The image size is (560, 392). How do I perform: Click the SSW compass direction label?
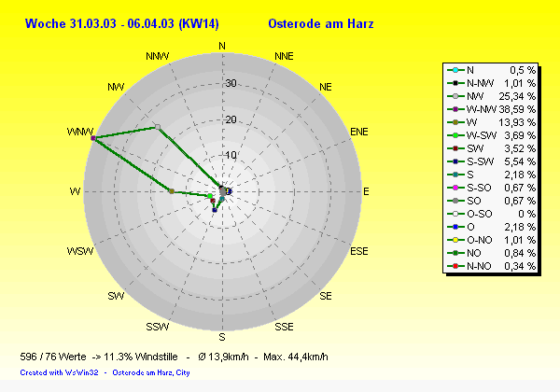pyautogui.click(x=158, y=327)
